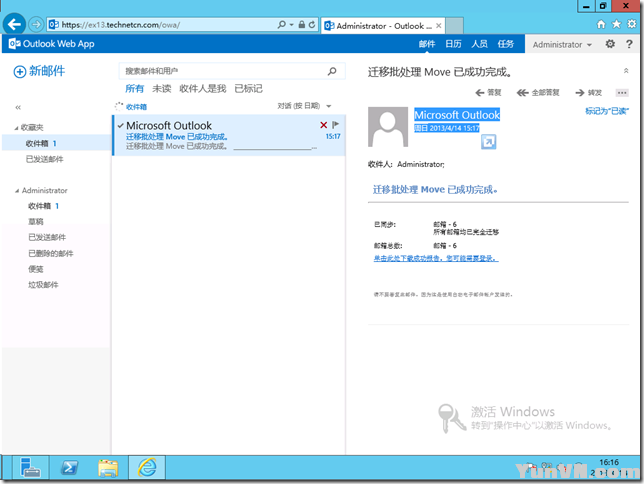Open the conversation sort by date dropdown

[x=304, y=106]
